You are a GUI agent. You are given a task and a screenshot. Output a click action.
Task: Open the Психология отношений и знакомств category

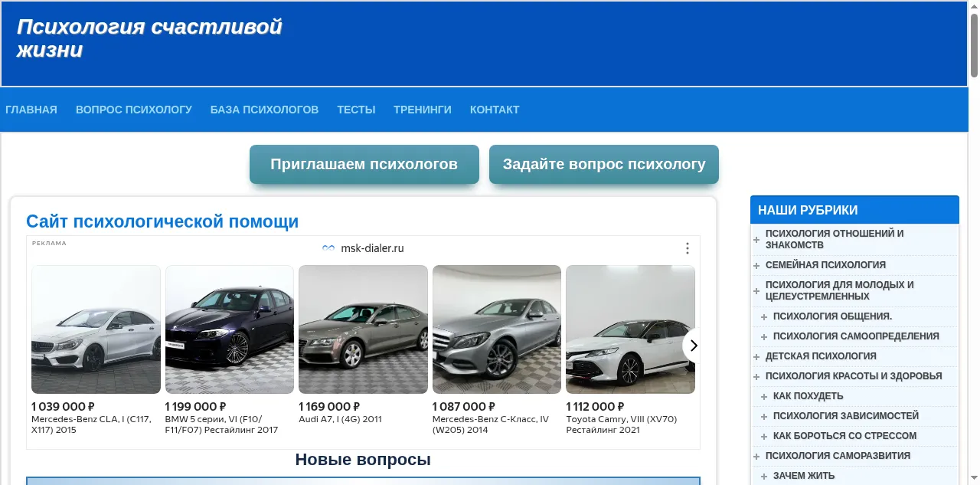(835, 239)
